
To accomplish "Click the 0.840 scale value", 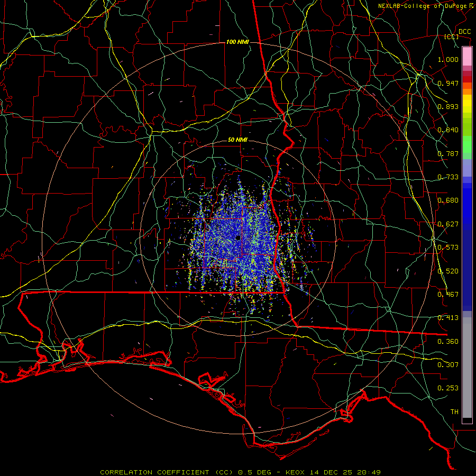I will pyautogui.click(x=448, y=130).
